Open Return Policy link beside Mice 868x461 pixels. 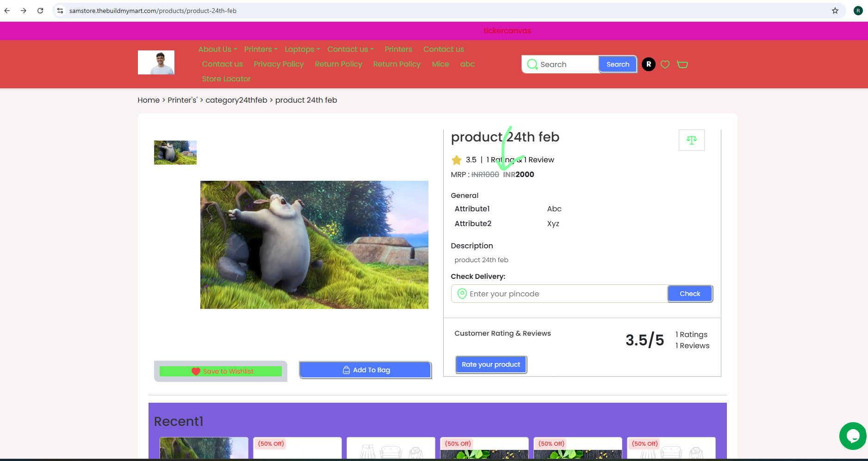397,64
